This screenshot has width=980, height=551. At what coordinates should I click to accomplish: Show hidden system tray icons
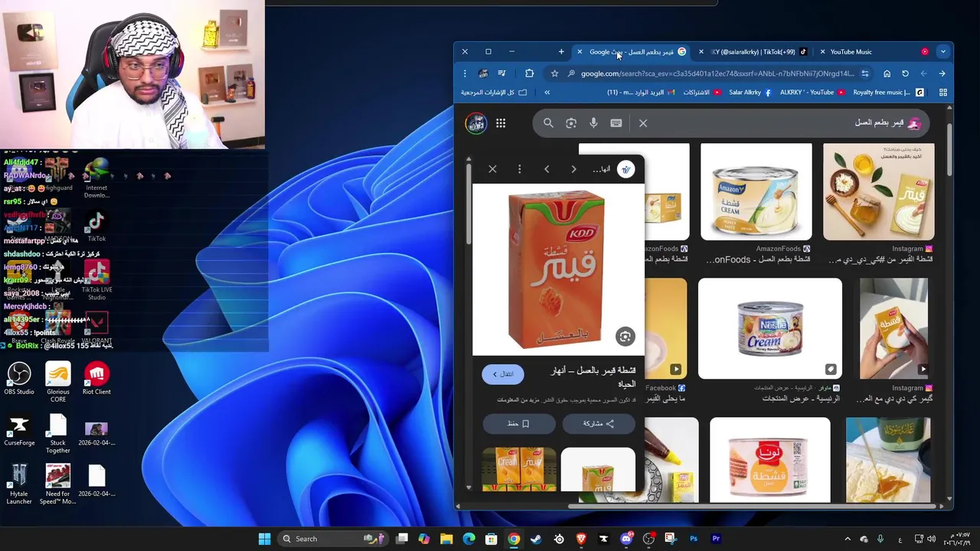point(848,539)
